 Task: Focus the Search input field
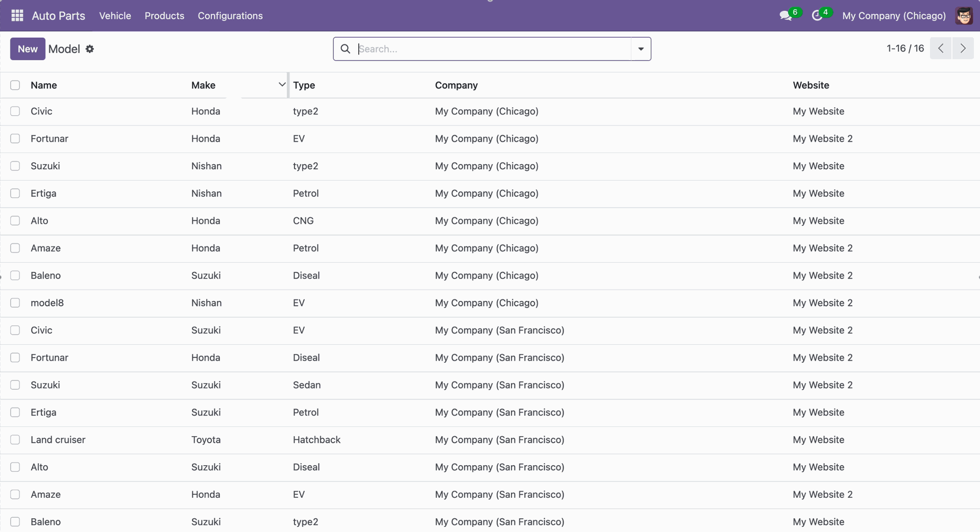(x=493, y=49)
